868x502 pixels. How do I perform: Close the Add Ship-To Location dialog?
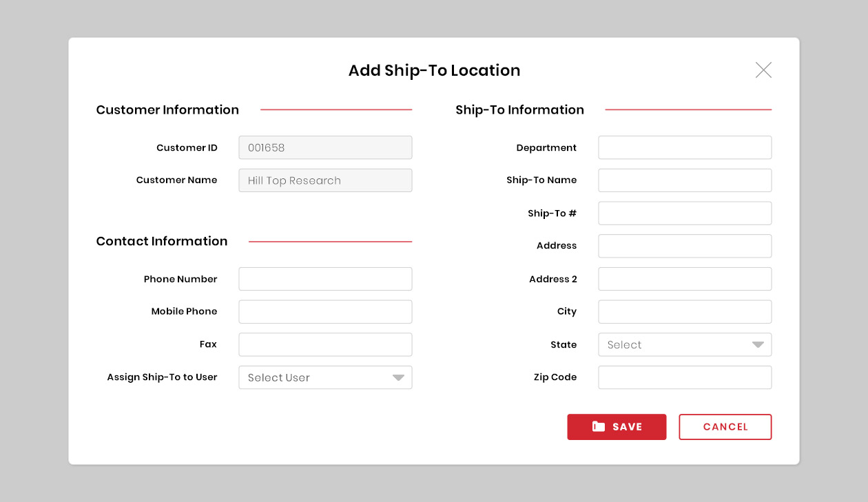pyautogui.click(x=763, y=70)
